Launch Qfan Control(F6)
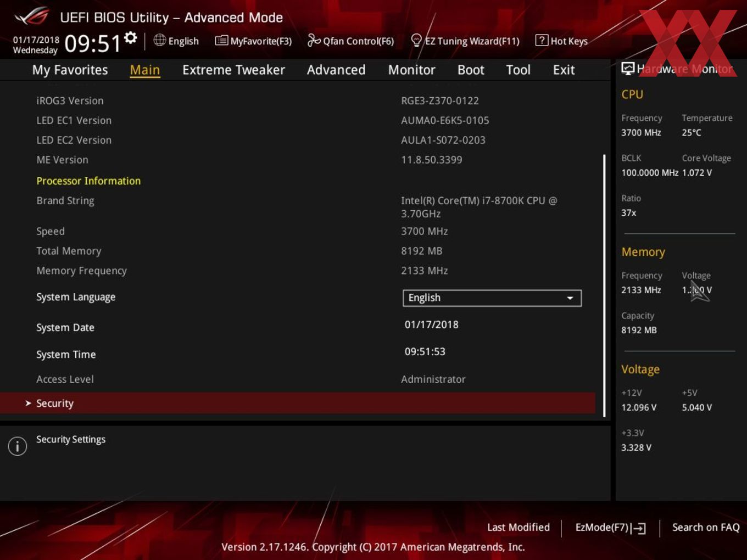This screenshot has width=747, height=560. 350,41
